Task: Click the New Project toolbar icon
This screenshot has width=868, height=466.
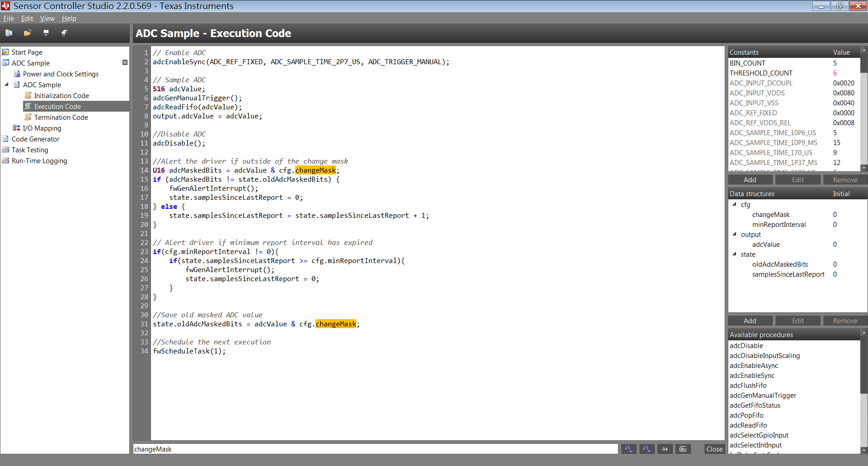Action: [9, 33]
